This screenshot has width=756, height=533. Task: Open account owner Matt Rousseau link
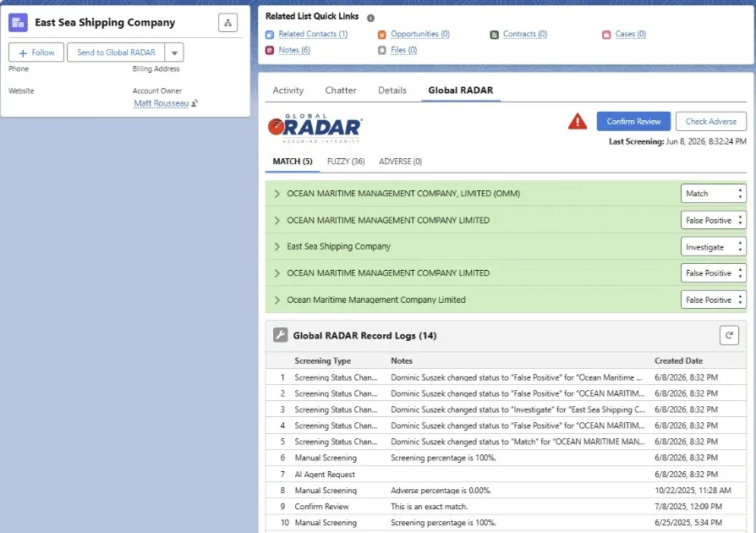tap(161, 103)
